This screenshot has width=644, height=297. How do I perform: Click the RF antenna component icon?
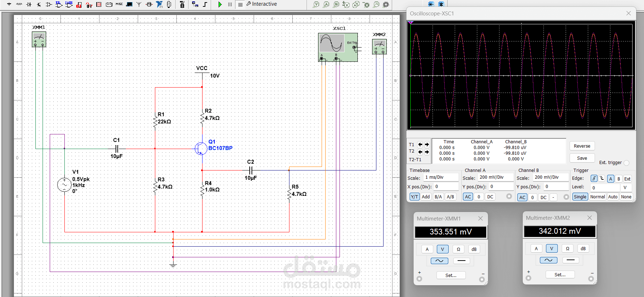(139, 4)
